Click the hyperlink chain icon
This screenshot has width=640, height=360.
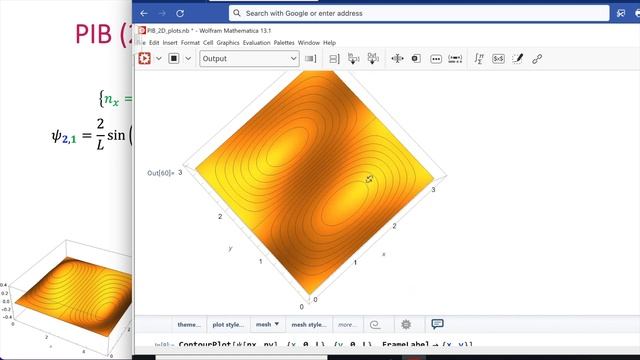click(537, 59)
